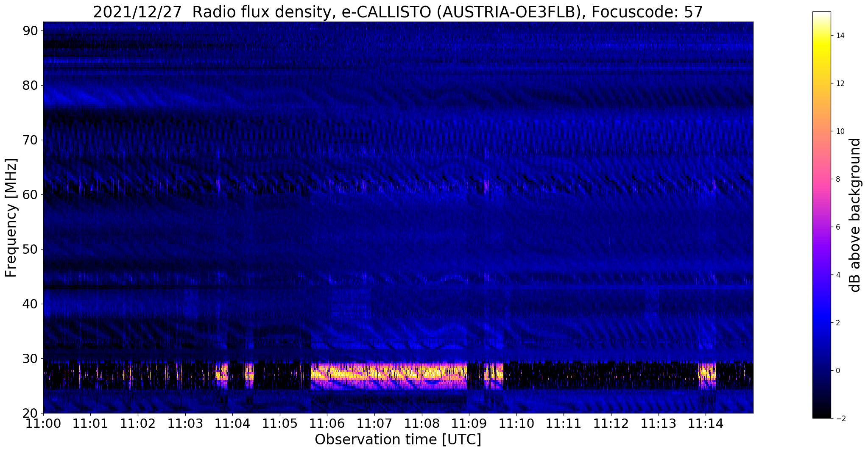Click the 'dB above background' colorbar label

tap(855, 215)
